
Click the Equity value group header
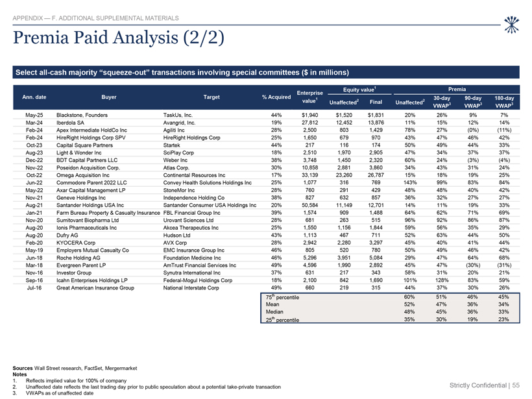click(x=359, y=90)
